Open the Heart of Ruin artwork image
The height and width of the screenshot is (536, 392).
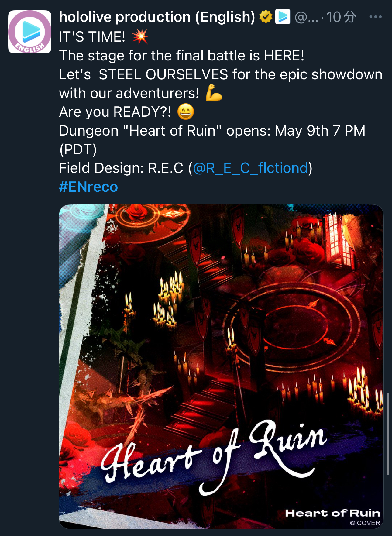pos(221,367)
